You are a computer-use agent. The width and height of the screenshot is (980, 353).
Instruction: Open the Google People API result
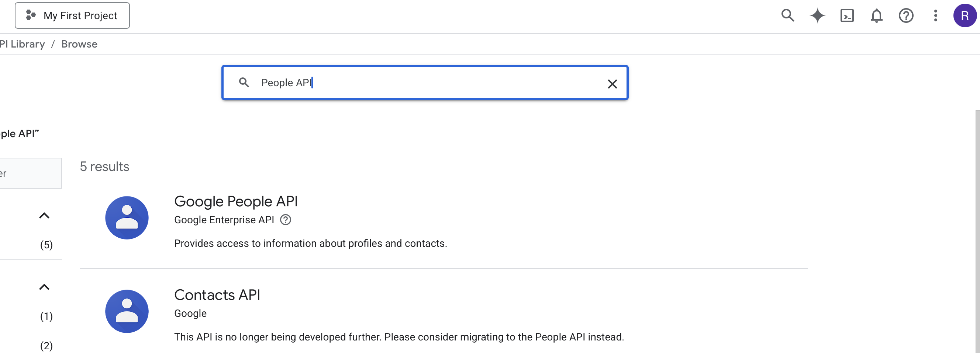[236, 202]
